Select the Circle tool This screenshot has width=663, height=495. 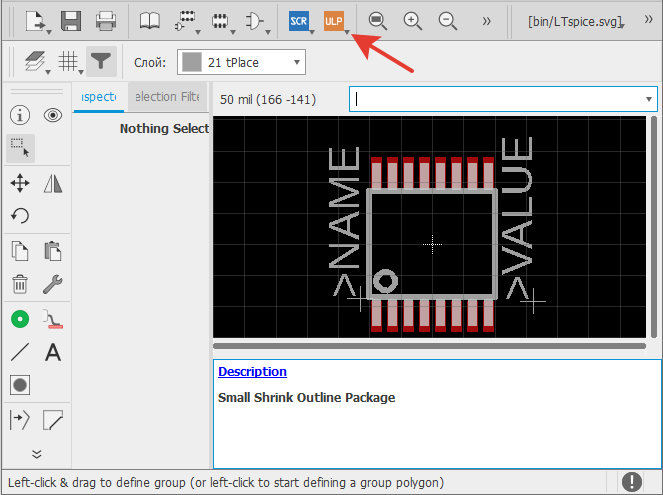pos(20,385)
